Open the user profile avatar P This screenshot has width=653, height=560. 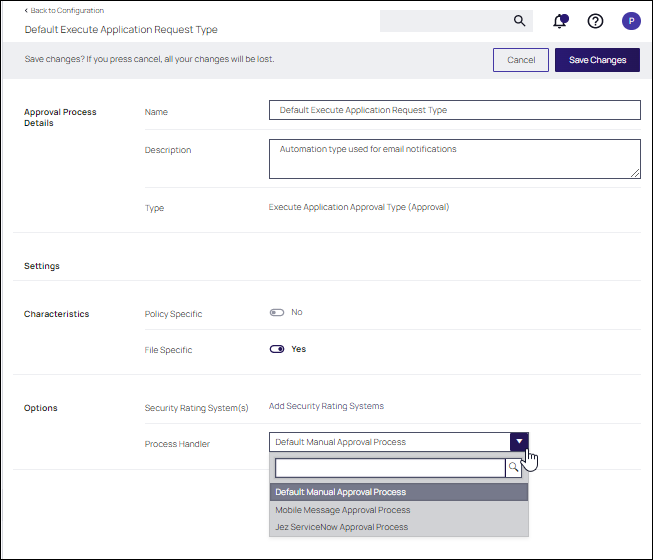(x=631, y=21)
